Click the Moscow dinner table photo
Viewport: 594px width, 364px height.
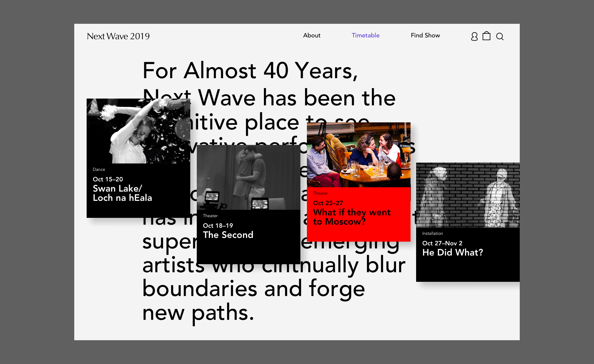[359, 155]
